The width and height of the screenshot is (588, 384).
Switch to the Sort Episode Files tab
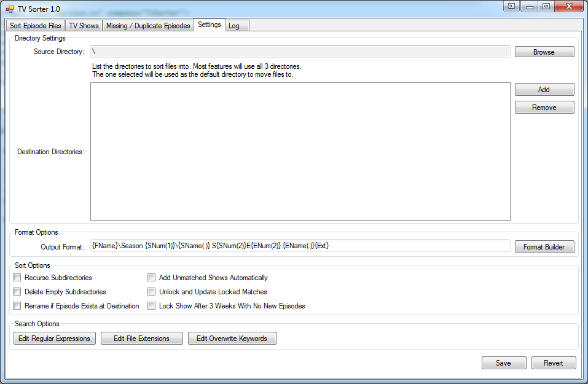(34, 25)
